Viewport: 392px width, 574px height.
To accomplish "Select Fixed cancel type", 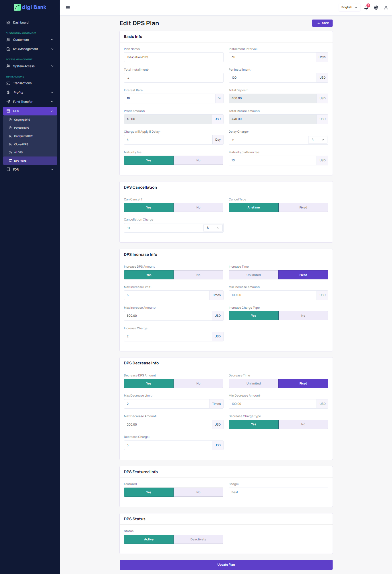I will (x=303, y=207).
